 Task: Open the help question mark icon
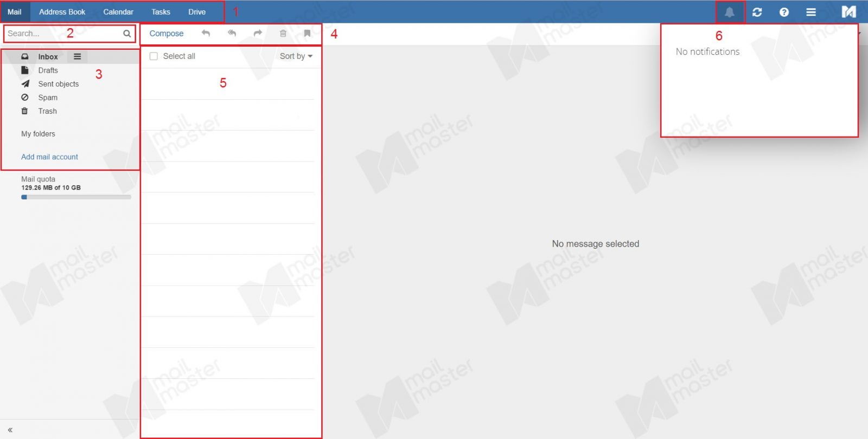(784, 12)
